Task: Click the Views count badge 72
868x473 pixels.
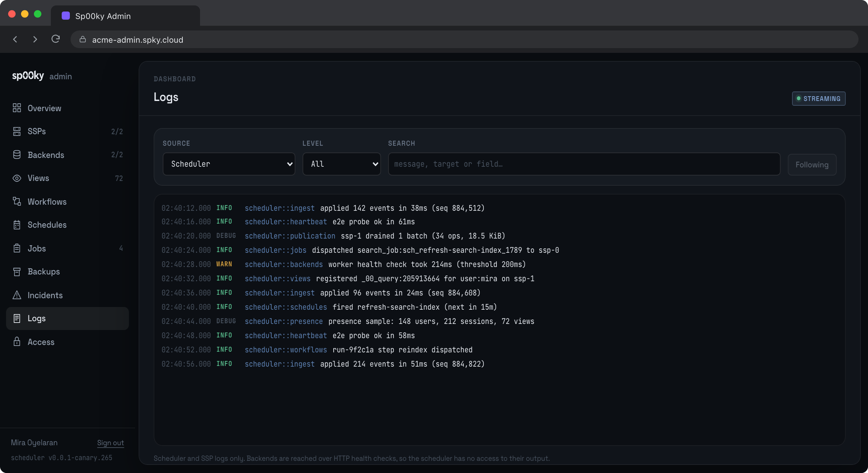Action: pos(119,178)
